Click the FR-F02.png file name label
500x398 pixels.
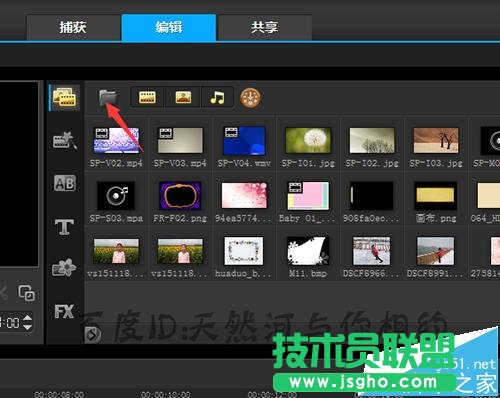tap(180, 219)
